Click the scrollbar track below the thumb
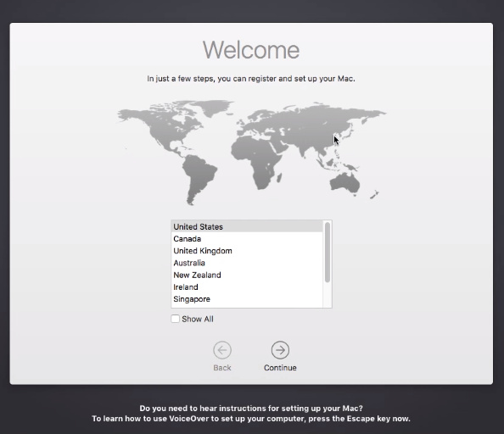This screenshot has height=434, width=504. click(x=328, y=295)
